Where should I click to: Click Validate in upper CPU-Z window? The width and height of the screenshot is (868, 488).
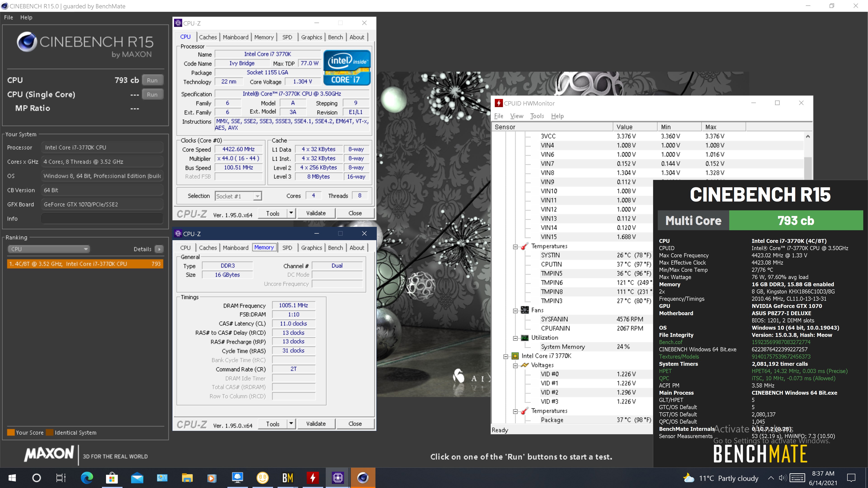click(x=316, y=213)
